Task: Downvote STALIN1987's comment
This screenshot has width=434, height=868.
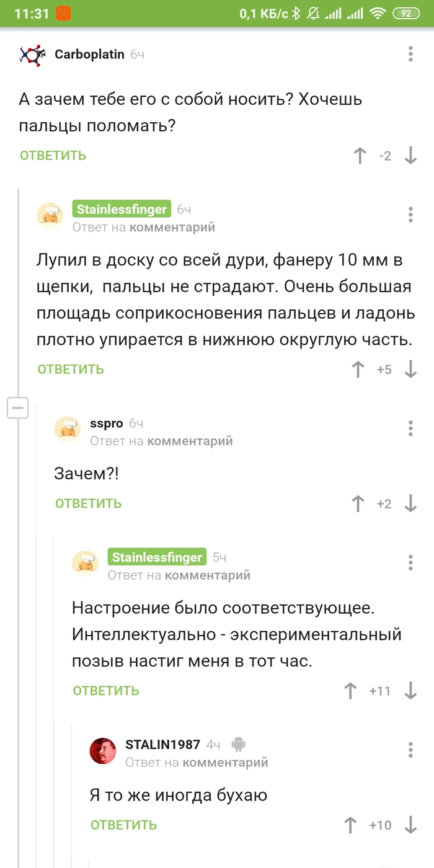Action: coord(410,825)
